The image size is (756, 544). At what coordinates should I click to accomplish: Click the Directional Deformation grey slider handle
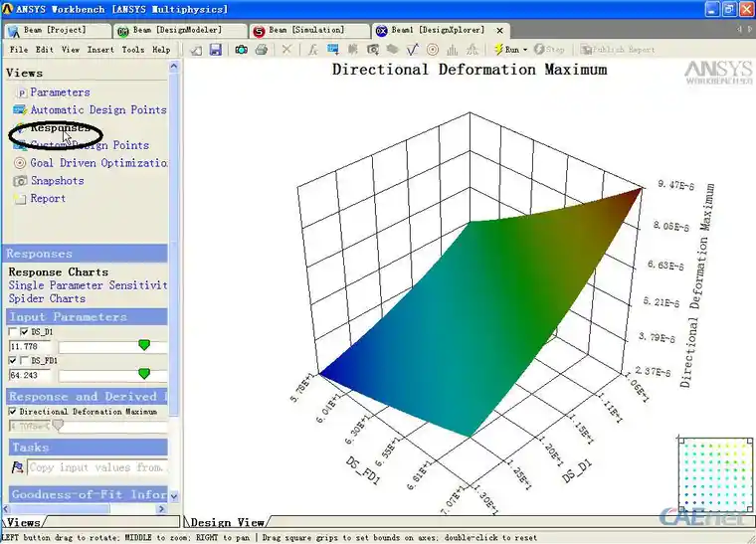tap(58, 425)
